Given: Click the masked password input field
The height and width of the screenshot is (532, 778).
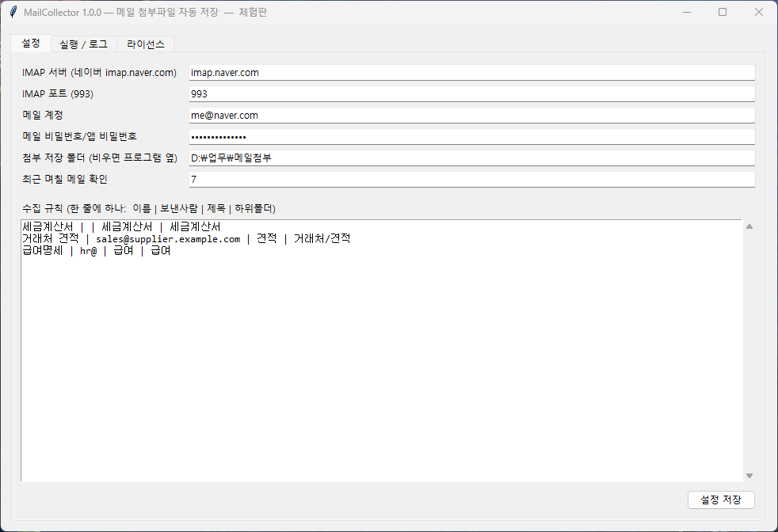Looking at the screenshot, I should pyautogui.click(x=472, y=136).
